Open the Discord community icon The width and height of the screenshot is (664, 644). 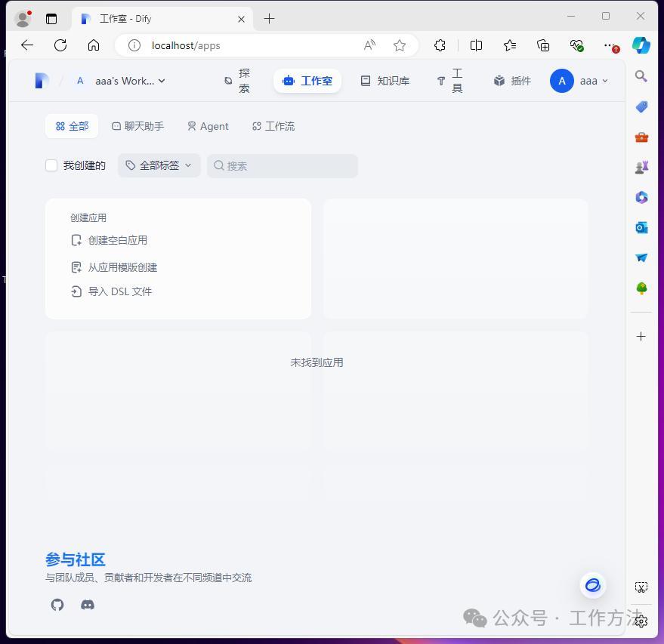(x=88, y=605)
